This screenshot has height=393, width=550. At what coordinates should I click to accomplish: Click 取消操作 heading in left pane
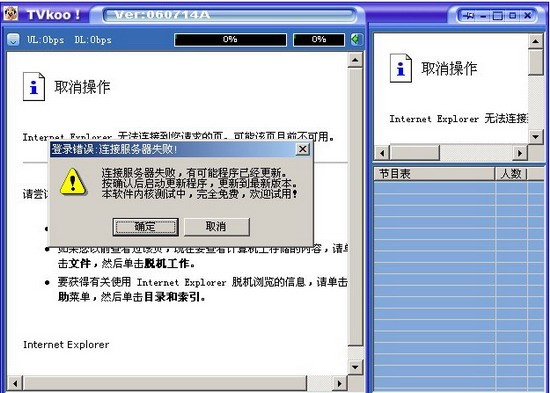[82, 87]
